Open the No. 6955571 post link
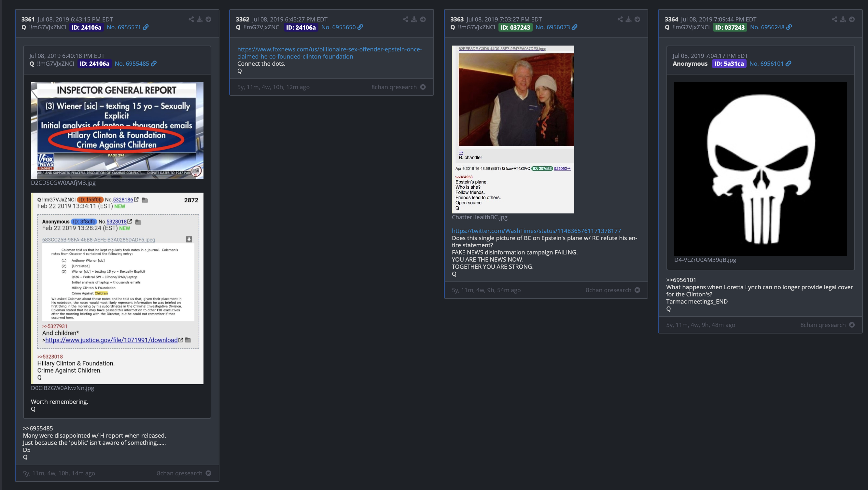 (124, 27)
